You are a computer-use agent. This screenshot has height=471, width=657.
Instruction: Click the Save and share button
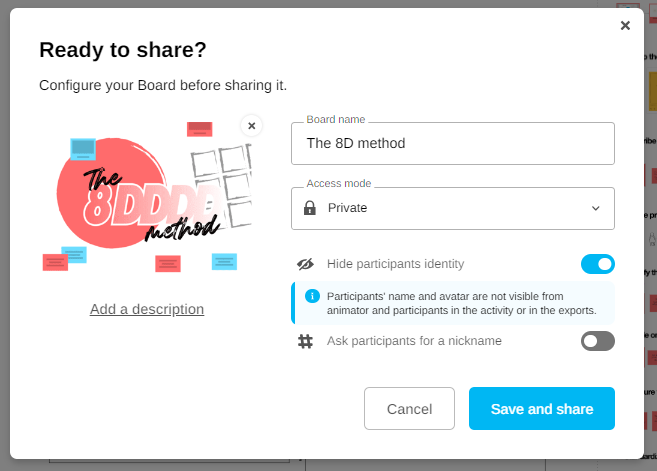(541, 408)
